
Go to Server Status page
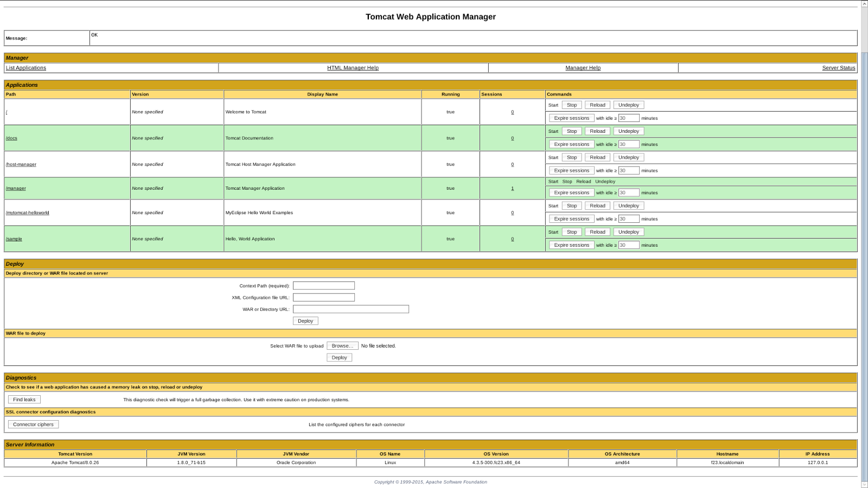(838, 68)
